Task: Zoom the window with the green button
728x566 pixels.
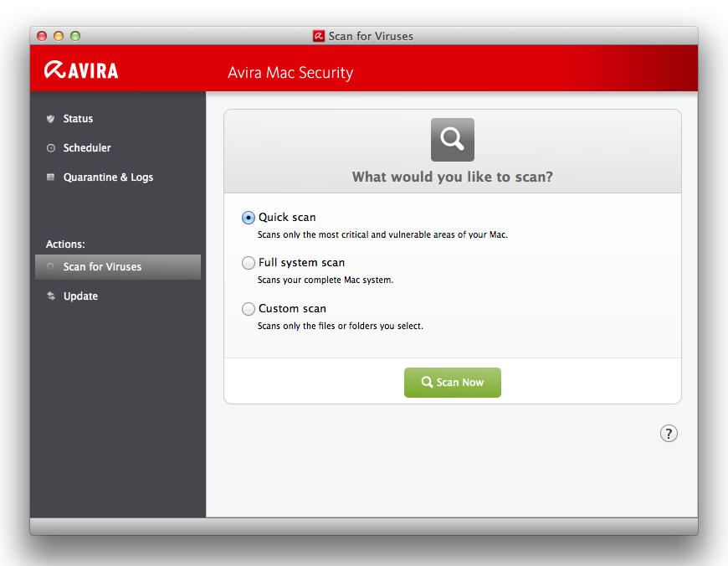Action: (x=75, y=36)
